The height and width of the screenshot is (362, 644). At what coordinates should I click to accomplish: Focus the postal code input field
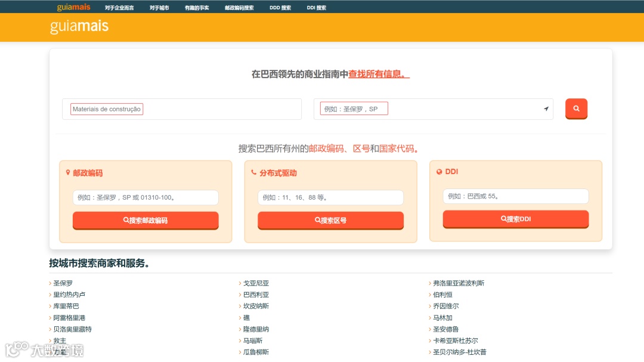[145, 197]
